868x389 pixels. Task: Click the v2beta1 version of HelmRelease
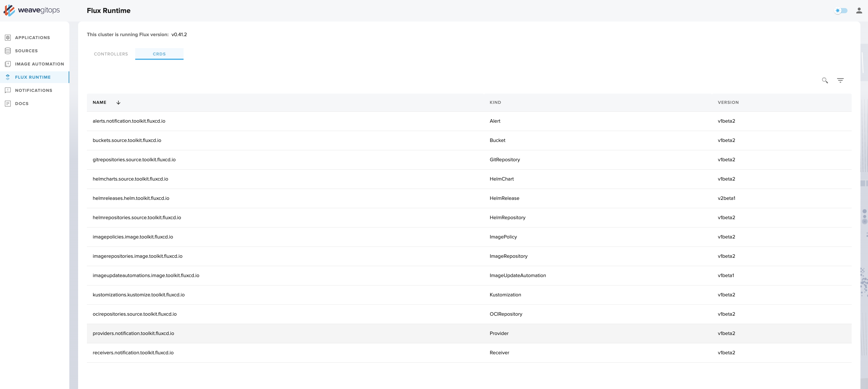point(726,198)
